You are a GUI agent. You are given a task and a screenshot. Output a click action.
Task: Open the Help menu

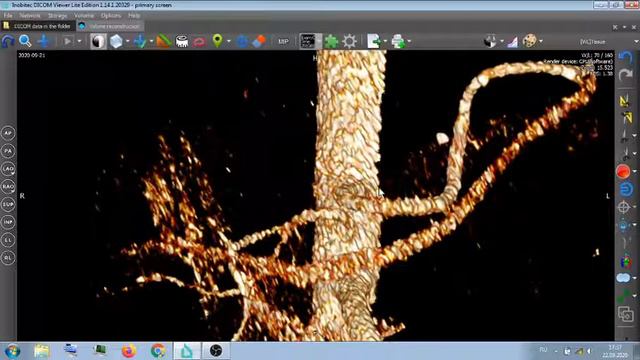pyautogui.click(x=134, y=16)
